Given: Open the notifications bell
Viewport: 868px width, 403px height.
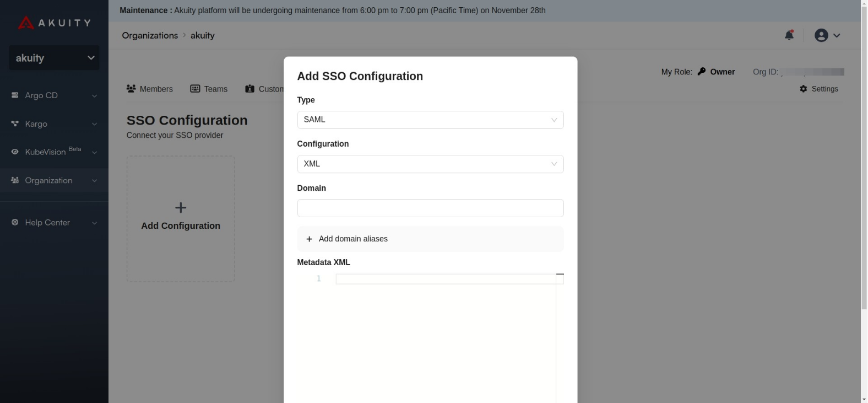Looking at the screenshot, I should click(789, 35).
